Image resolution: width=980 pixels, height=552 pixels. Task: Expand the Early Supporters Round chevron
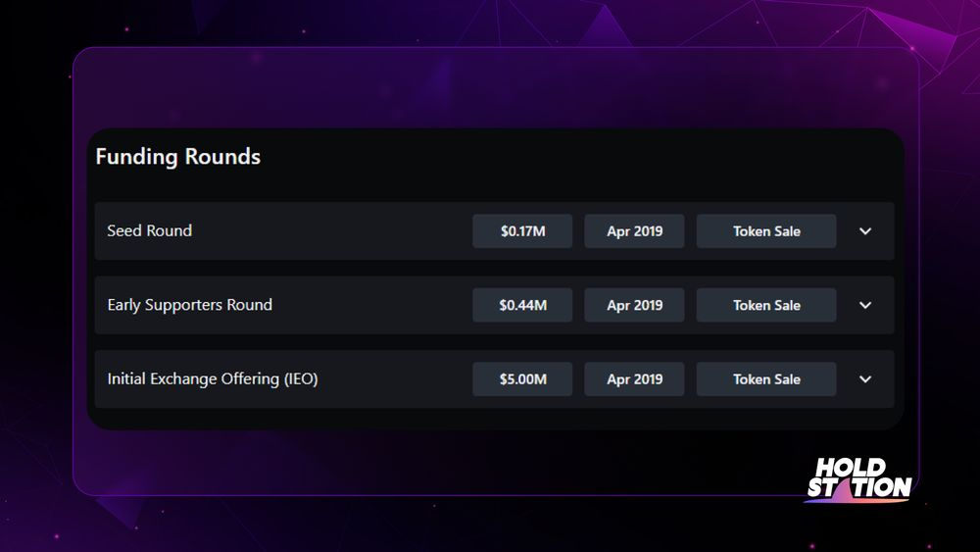[865, 305]
